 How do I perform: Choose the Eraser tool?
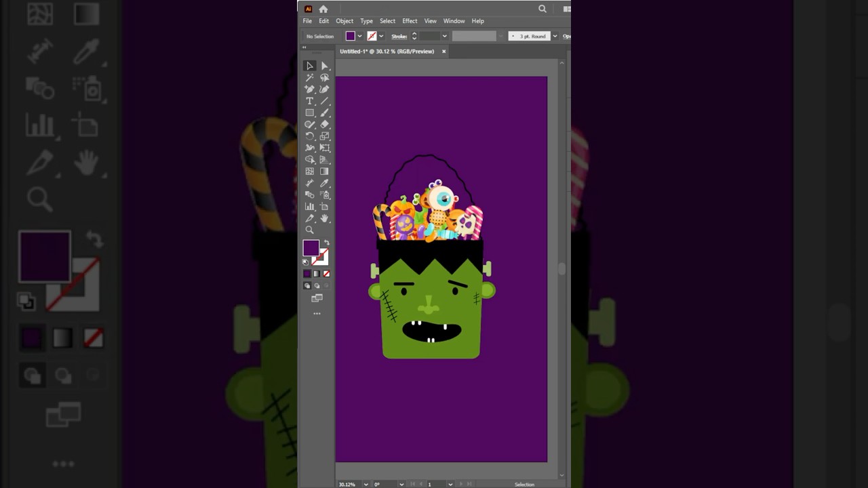325,124
